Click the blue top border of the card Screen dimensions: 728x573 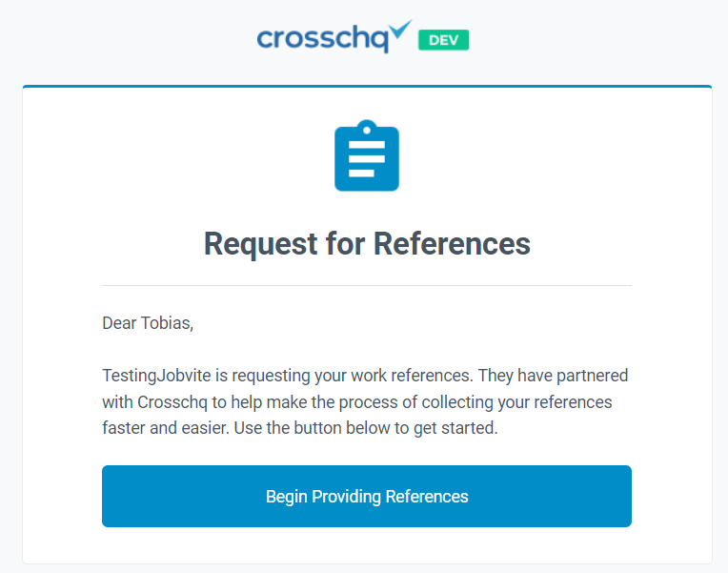click(367, 87)
